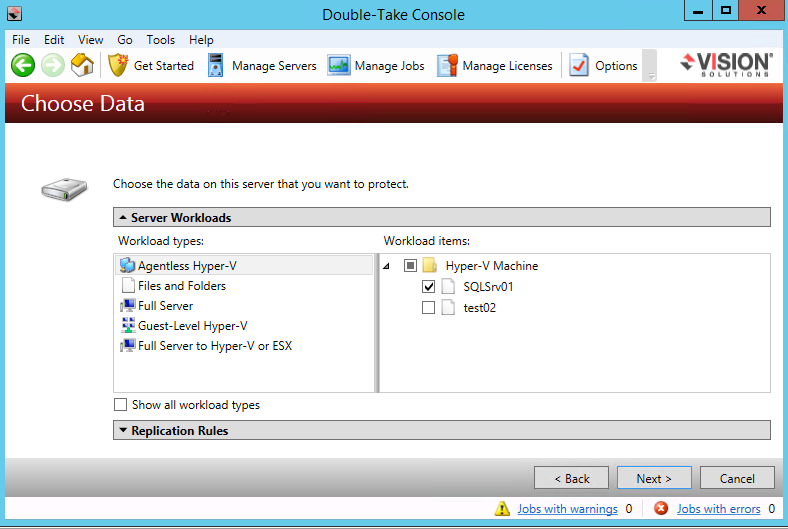Open the Jobs with errors link
788x529 pixels.
click(719, 509)
